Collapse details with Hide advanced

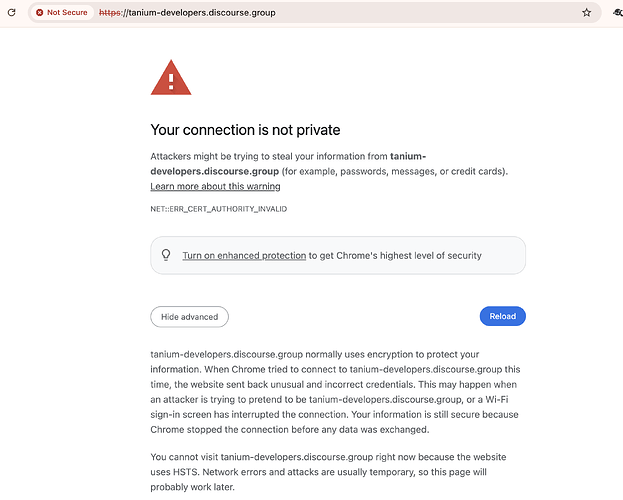[190, 317]
